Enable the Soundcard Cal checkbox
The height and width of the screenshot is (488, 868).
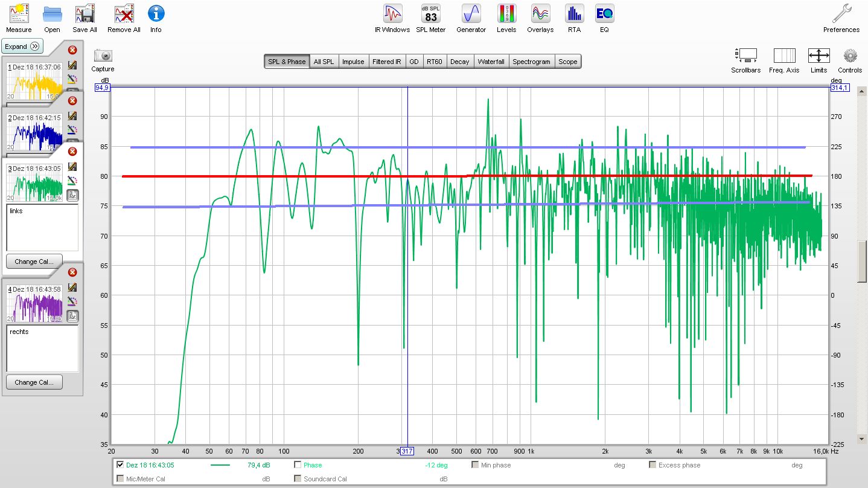[x=298, y=479]
